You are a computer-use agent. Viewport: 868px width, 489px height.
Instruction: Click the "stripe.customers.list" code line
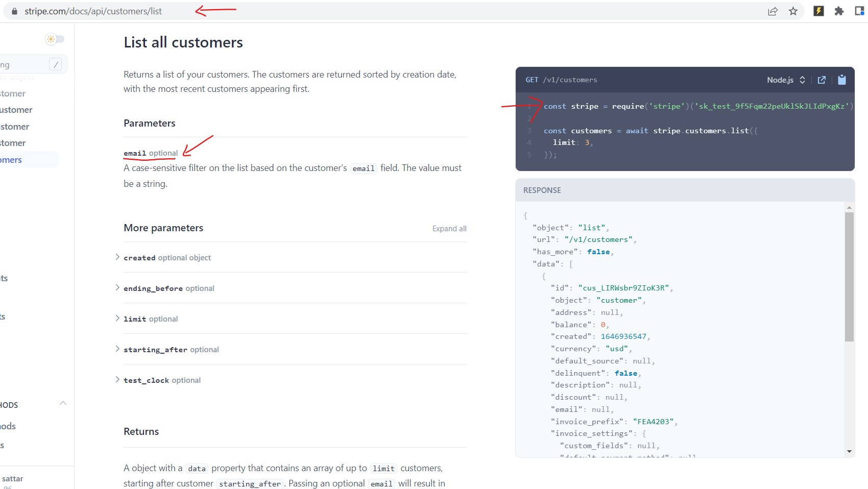pyautogui.click(x=650, y=131)
